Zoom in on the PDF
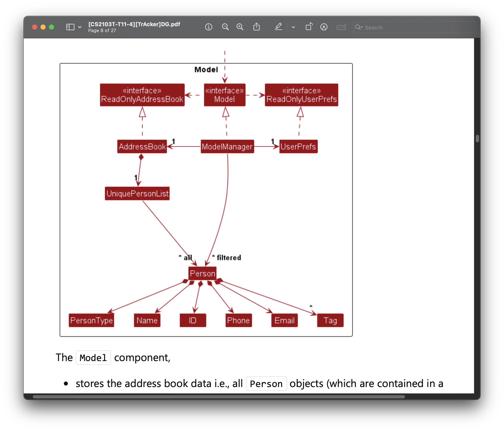This screenshot has width=504, height=431. click(240, 27)
